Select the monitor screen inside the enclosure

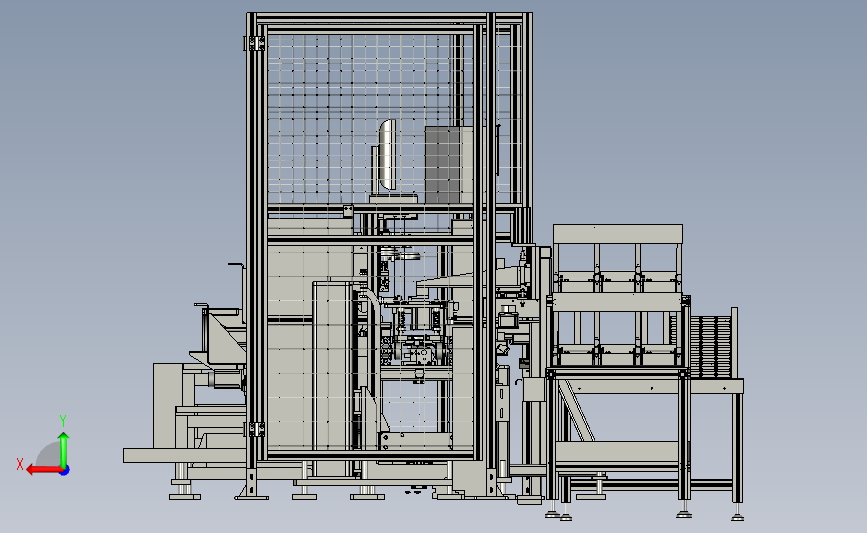388,155
